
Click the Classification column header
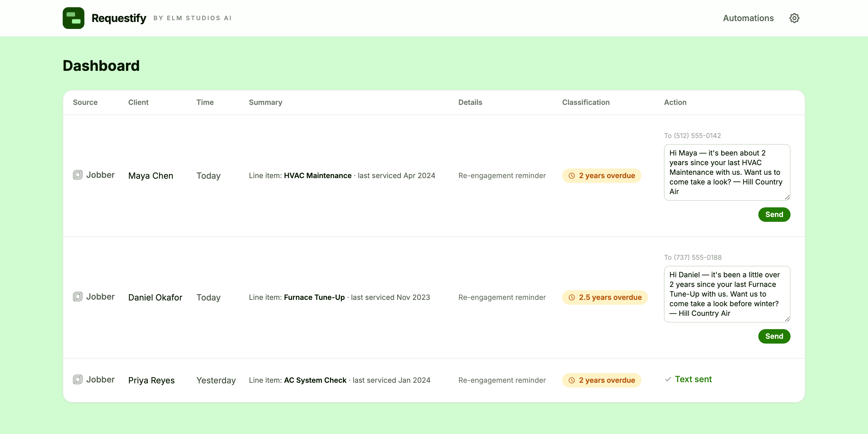pyautogui.click(x=586, y=102)
